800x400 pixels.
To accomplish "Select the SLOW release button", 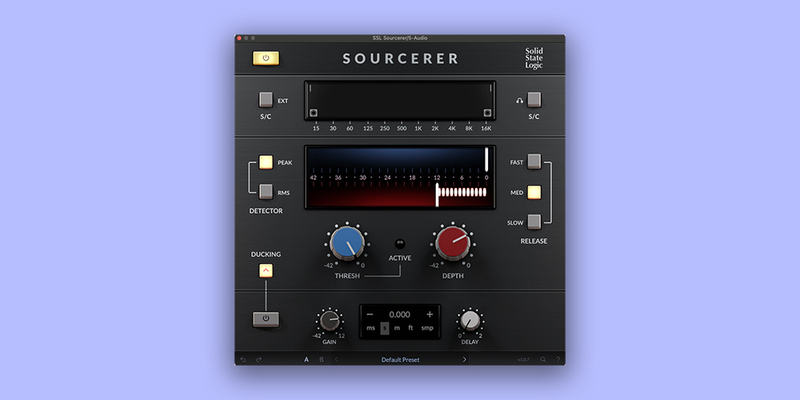I will [x=534, y=222].
